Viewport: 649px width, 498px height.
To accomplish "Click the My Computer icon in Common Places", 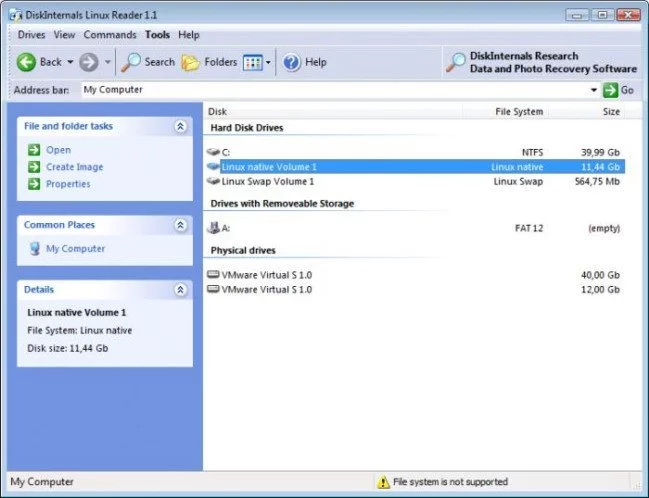I will point(35,248).
